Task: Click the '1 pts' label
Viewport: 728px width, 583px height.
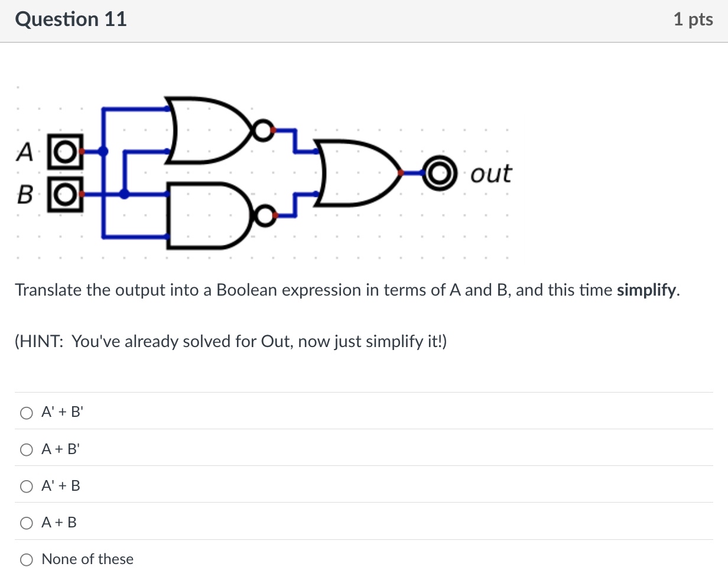Action: (694, 19)
